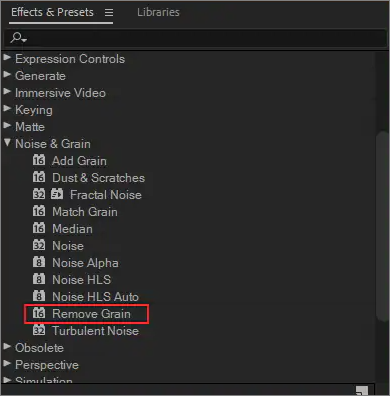This screenshot has height=396, width=390.
Task: Click the 16-bit icon beside Remove Grain
Action: click(39, 313)
